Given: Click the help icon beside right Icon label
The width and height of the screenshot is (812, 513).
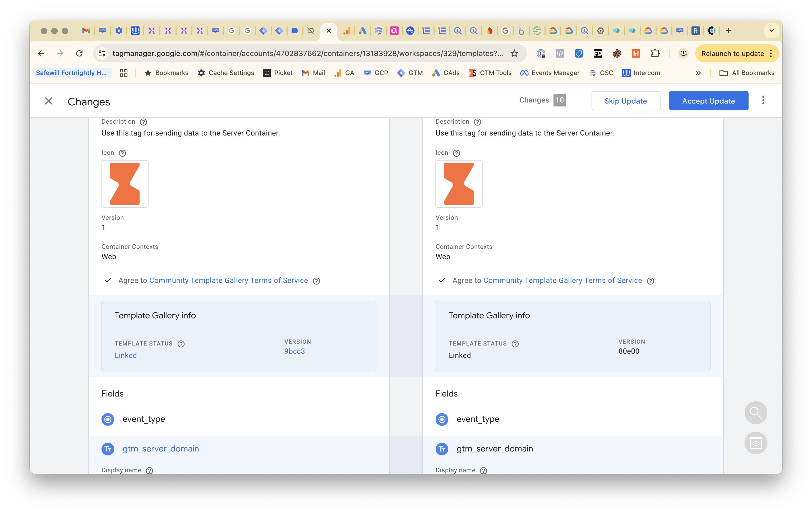Looking at the screenshot, I should [456, 153].
